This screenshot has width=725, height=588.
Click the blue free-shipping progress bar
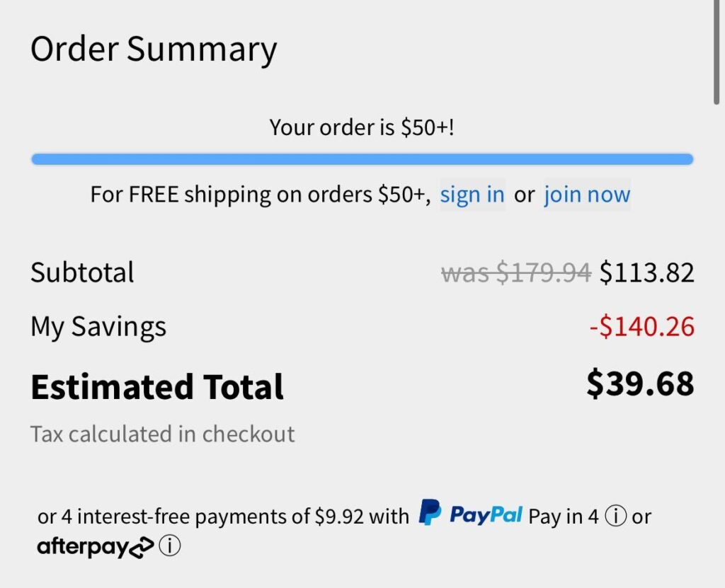[362, 159]
